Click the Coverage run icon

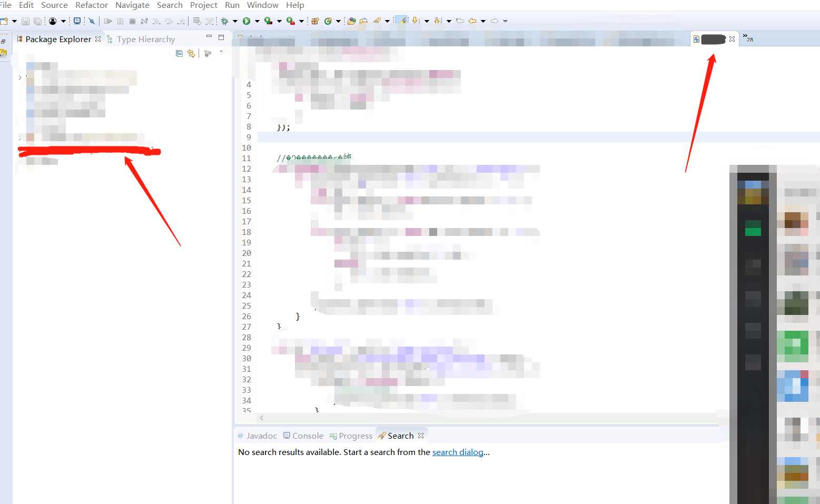click(x=268, y=21)
